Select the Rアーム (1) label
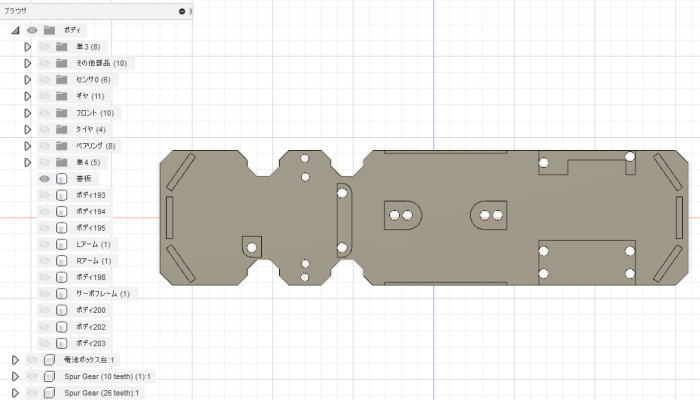The height and width of the screenshot is (400, 700). tap(94, 261)
